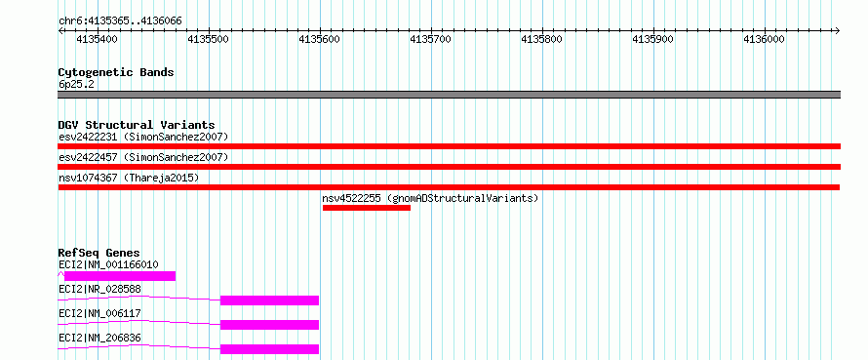This screenshot has height=360, width=868.
Task: Click ruler position 4135800
Action: coord(542,39)
